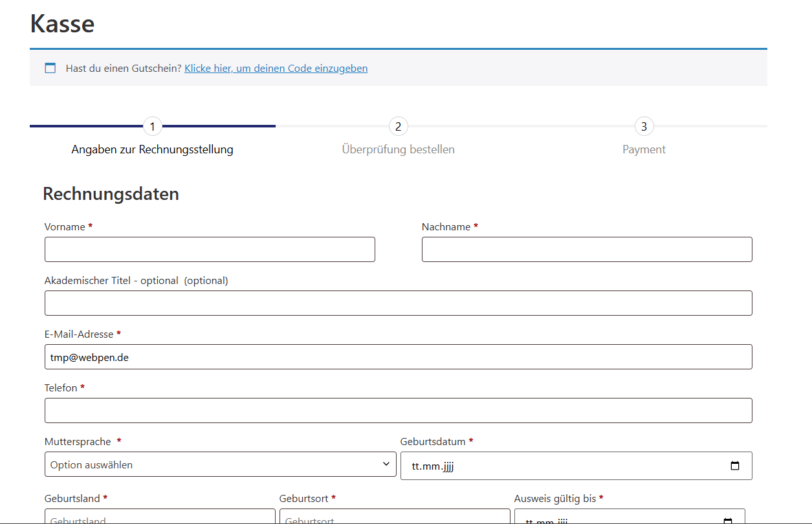Focus the Vorname input field
Viewport: 812px width, 524px height.
[x=210, y=249]
